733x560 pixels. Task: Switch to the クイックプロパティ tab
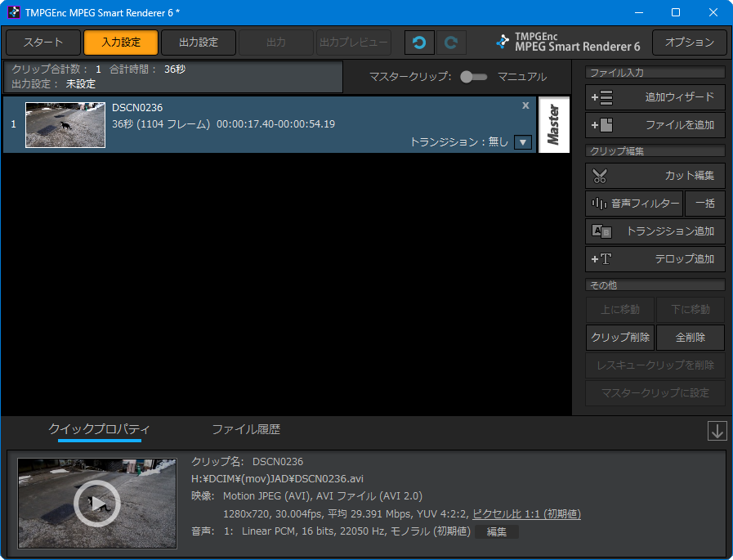click(x=99, y=429)
